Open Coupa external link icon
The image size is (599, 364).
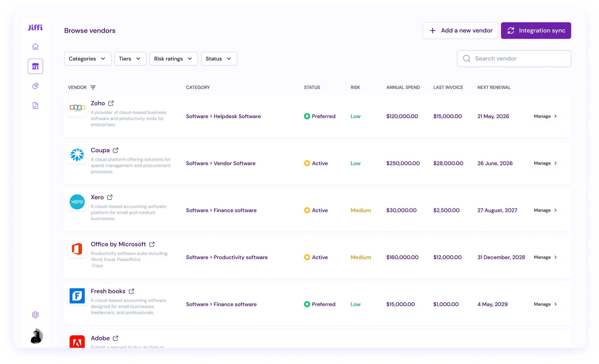tap(115, 150)
